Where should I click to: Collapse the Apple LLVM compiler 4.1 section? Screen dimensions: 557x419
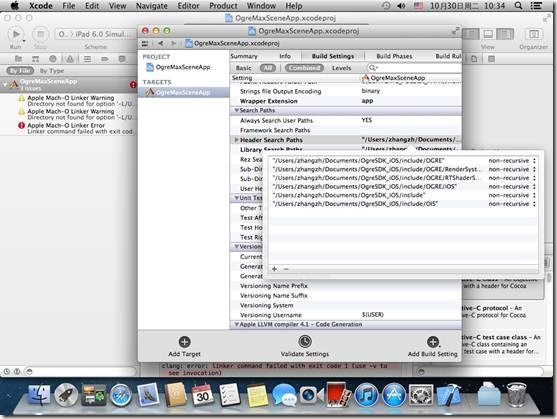coord(236,325)
